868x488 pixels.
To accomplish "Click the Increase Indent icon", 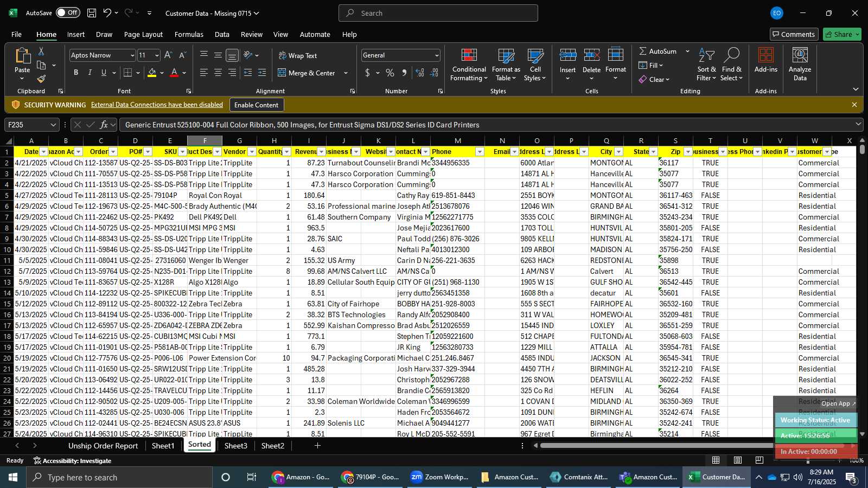I will (x=262, y=73).
